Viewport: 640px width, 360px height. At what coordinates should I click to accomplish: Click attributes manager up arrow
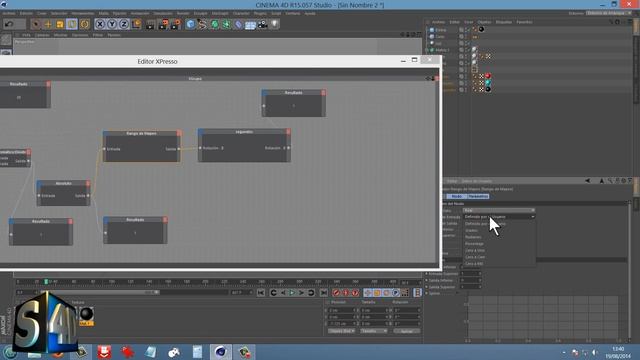[602, 181]
